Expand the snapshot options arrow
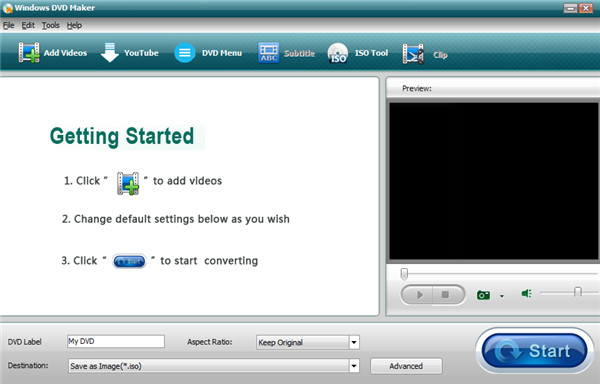Image resolution: width=600 pixels, height=384 pixels. [x=502, y=296]
